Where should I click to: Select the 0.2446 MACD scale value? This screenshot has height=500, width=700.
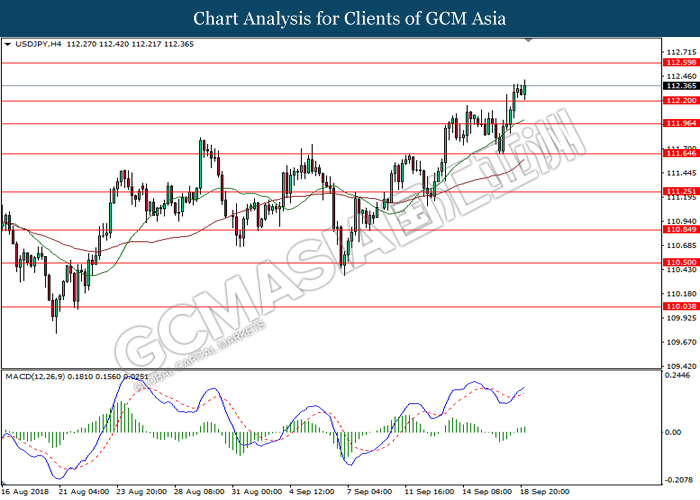(677, 375)
